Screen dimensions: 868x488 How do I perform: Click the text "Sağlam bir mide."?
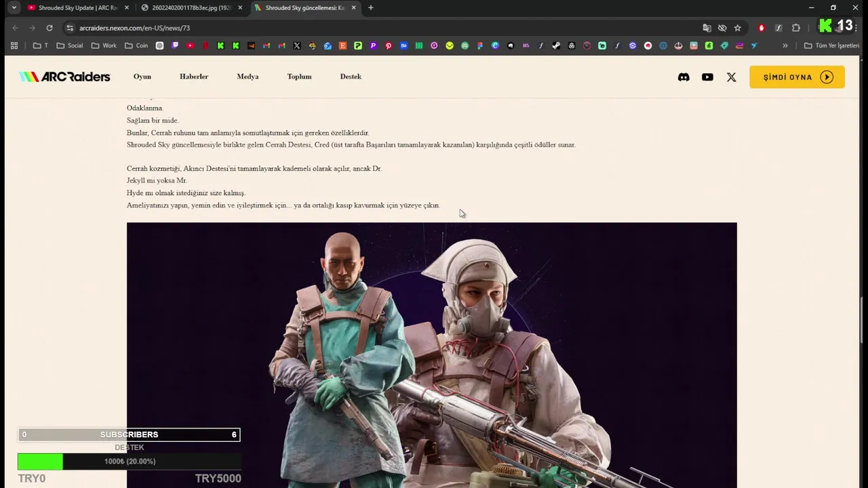pos(153,121)
